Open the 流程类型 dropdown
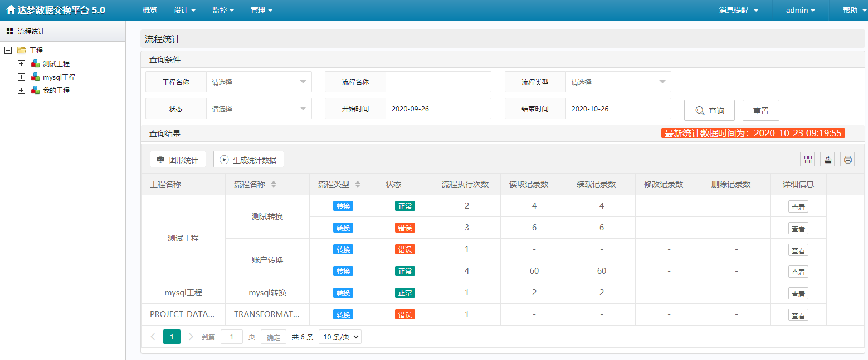The height and width of the screenshot is (360, 868). [x=618, y=82]
